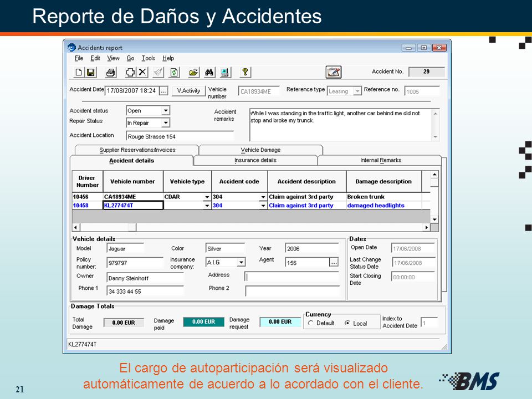532x399 pixels.
Task: Switch to the Insurance details tab
Action: point(255,160)
